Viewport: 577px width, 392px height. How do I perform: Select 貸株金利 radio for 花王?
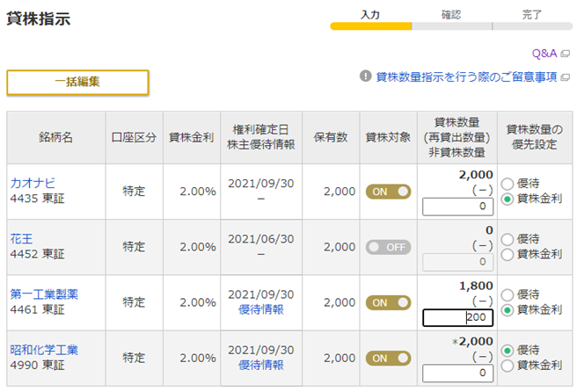click(x=507, y=255)
